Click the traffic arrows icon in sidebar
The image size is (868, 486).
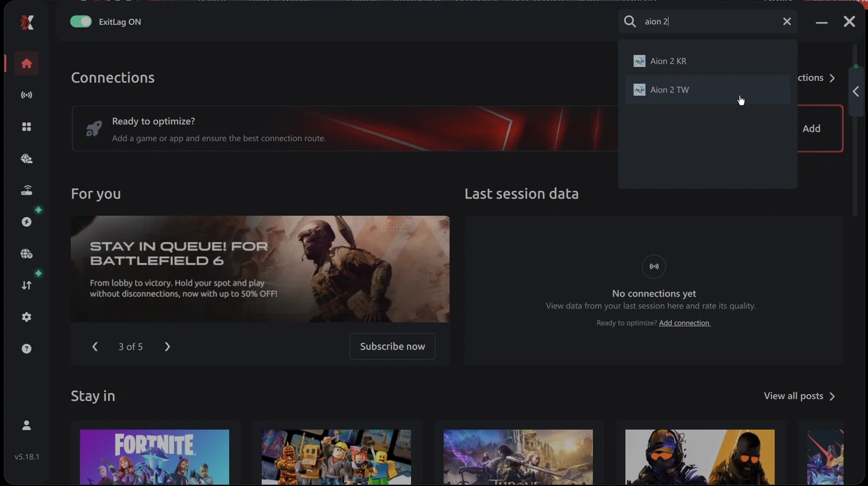click(x=27, y=285)
